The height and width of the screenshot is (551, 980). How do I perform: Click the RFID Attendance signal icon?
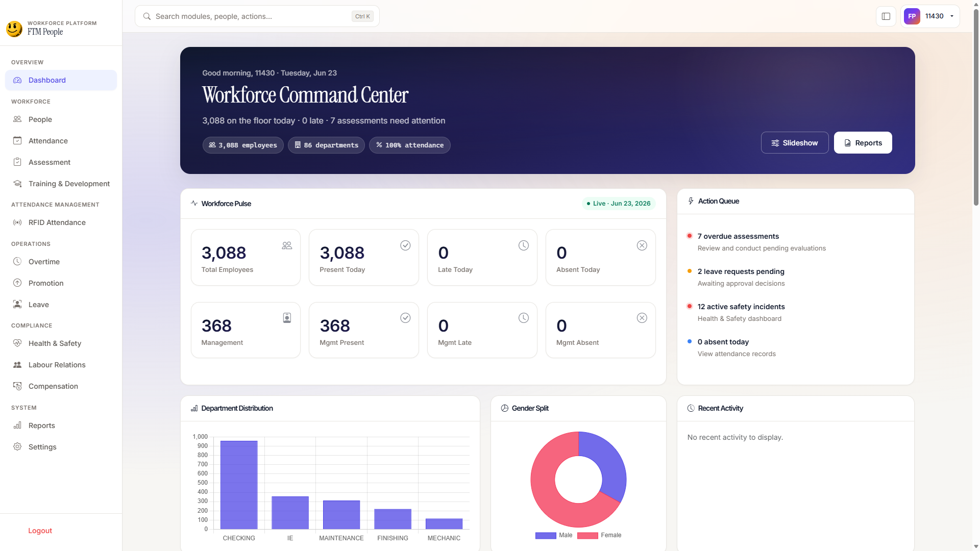(x=17, y=222)
